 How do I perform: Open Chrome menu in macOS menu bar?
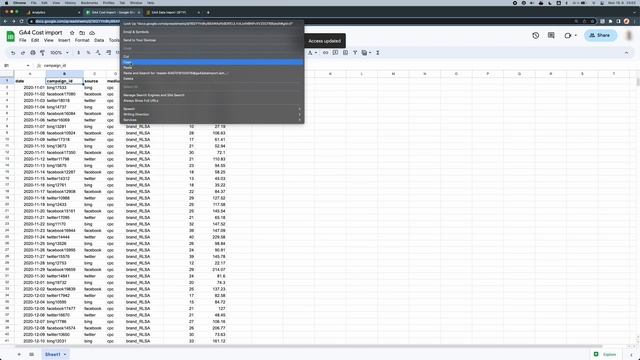point(19,3)
